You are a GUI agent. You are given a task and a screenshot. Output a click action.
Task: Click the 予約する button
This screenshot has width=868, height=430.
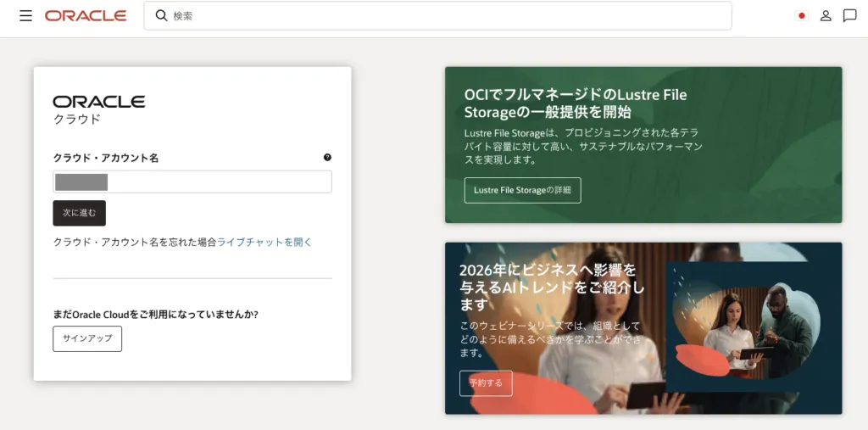[x=486, y=383]
